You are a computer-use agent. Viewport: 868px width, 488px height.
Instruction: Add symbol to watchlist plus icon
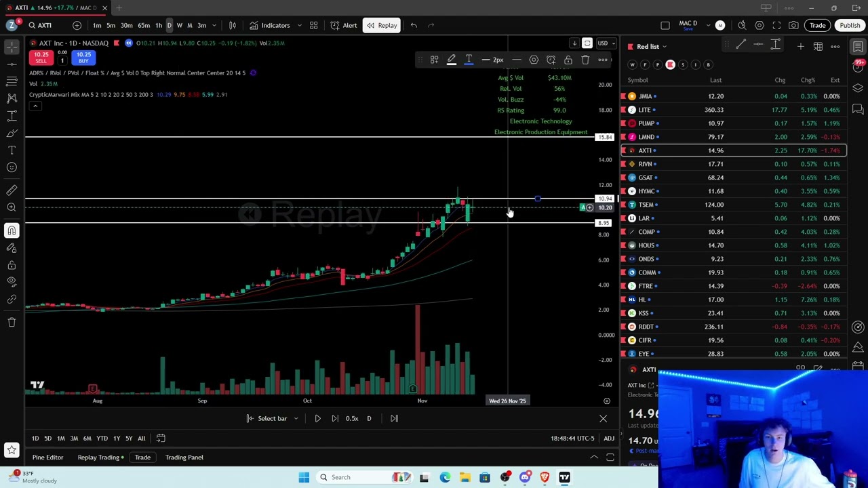click(800, 46)
